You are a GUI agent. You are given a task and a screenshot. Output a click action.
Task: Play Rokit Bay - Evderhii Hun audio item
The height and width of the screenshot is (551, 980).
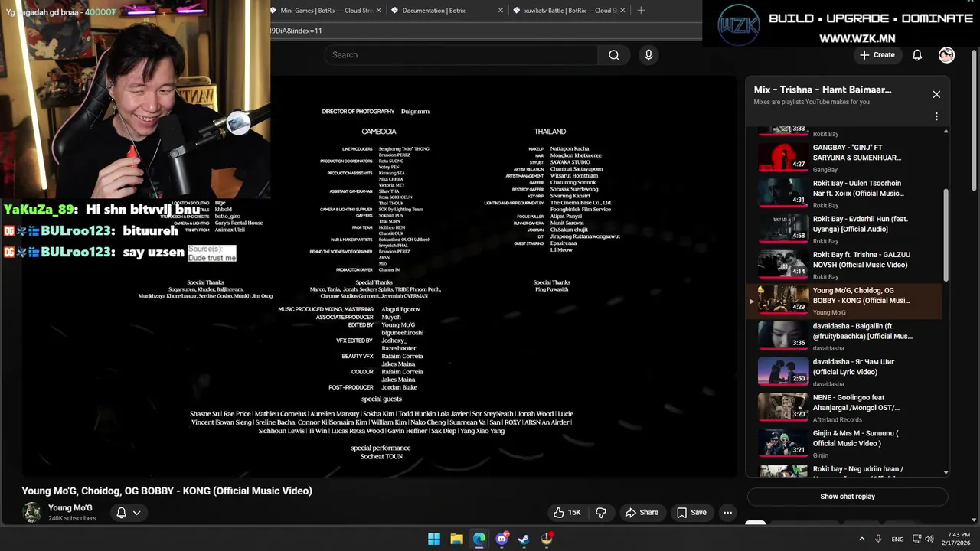coord(846,229)
